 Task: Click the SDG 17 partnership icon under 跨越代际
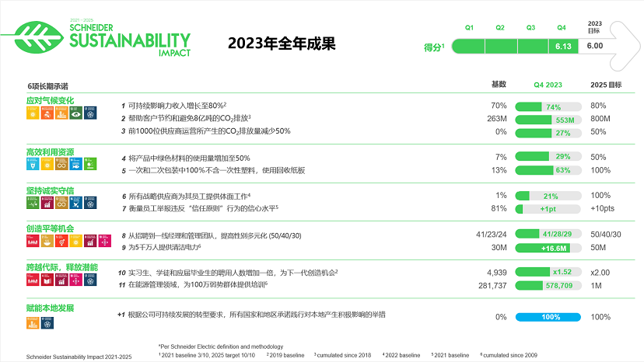(90, 280)
